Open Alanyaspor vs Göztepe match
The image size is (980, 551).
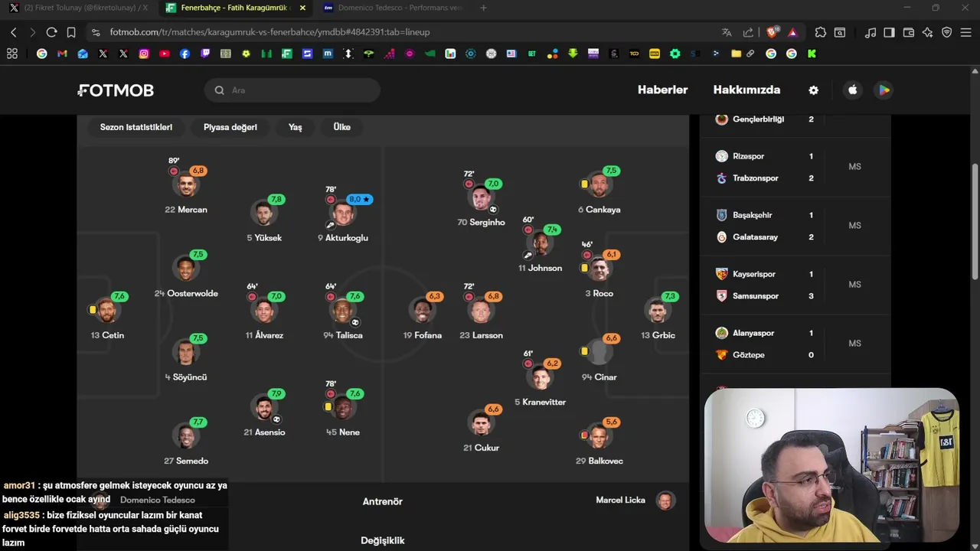click(x=795, y=344)
